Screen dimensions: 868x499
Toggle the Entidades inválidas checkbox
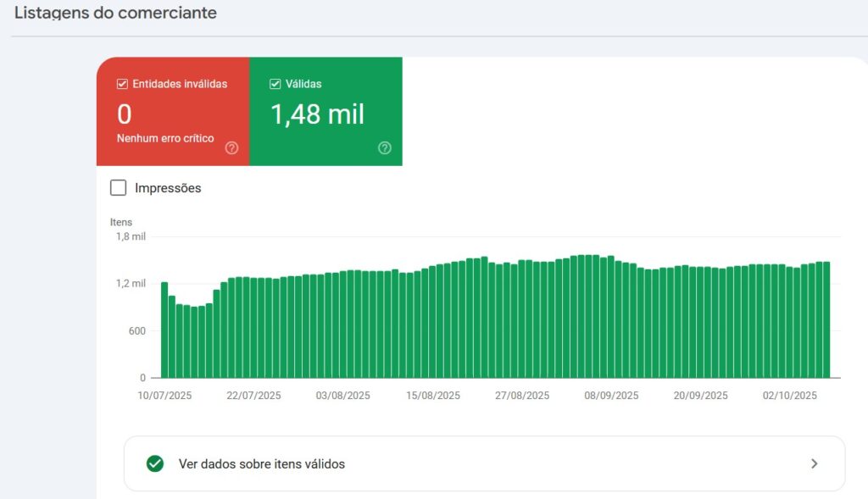123,84
